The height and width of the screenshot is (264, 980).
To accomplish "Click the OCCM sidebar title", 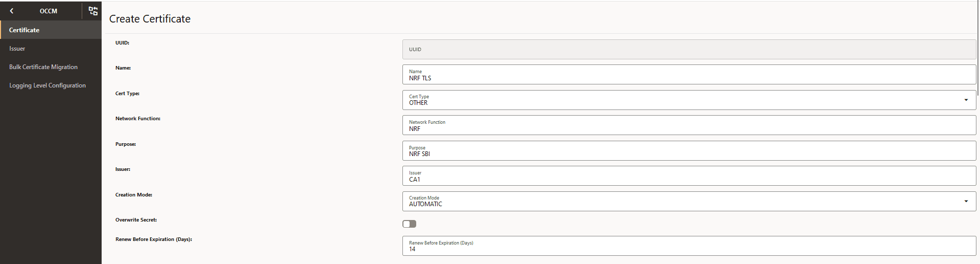I will tap(49, 11).
